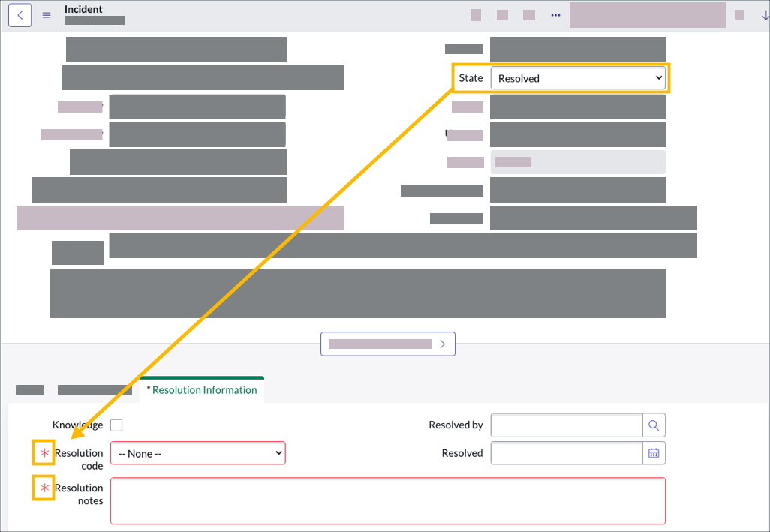The height and width of the screenshot is (532, 770).
Task: Open the dropdown currently set to None
Action: pyautogui.click(x=197, y=452)
